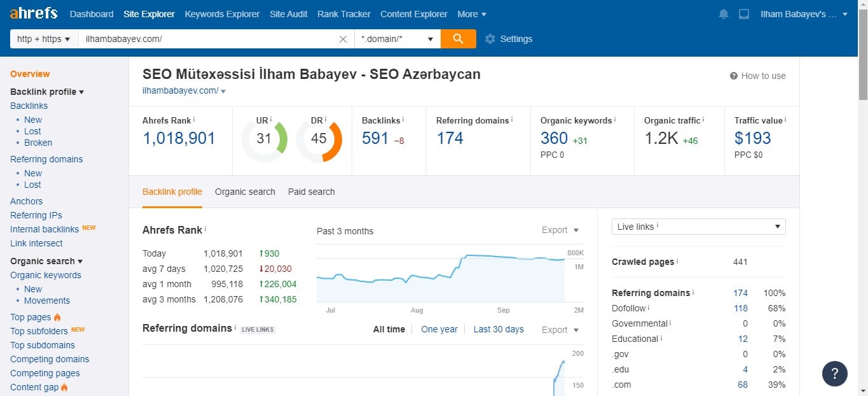Open Top subfolders report
868x396 pixels.
[x=39, y=331]
